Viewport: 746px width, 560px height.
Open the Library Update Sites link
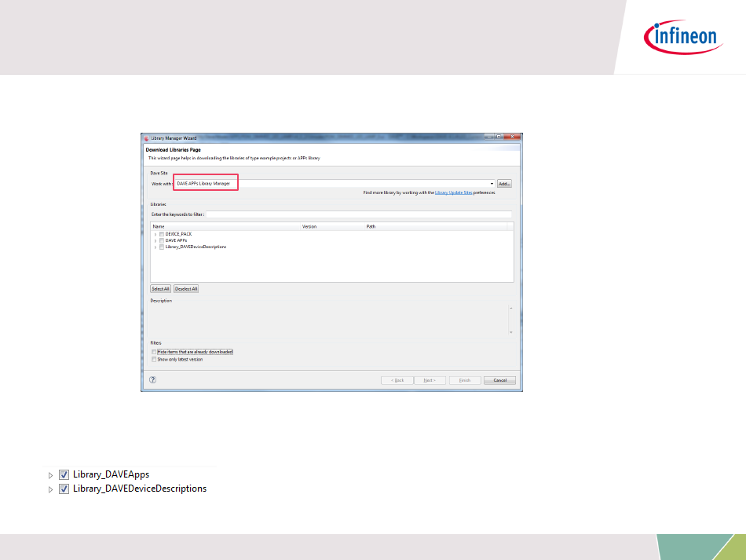coord(453,192)
